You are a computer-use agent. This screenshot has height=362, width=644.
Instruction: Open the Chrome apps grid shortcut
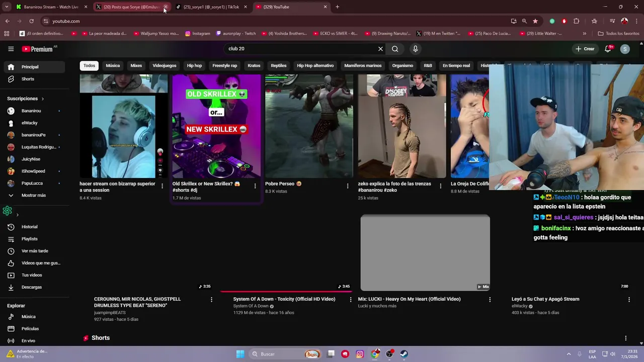click(x=7, y=33)
